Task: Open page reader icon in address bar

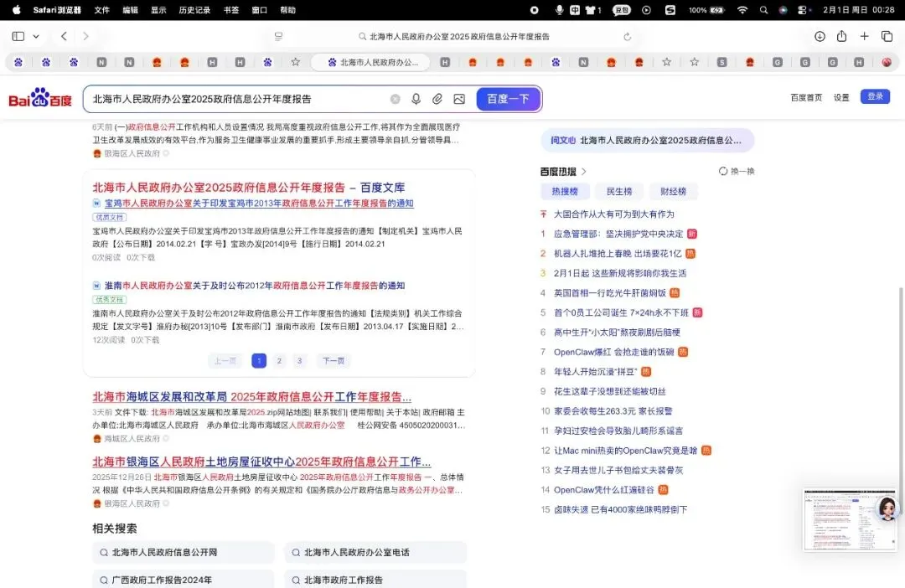Action: [x=279, y=36]
